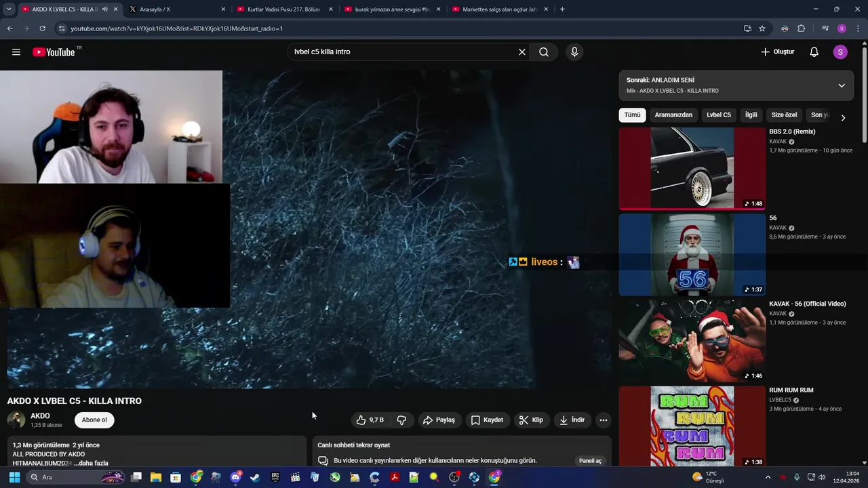This screenshot has height=488, width=868.
Task: Open YouTube notifications bell
Action: [x=814, y=52]
